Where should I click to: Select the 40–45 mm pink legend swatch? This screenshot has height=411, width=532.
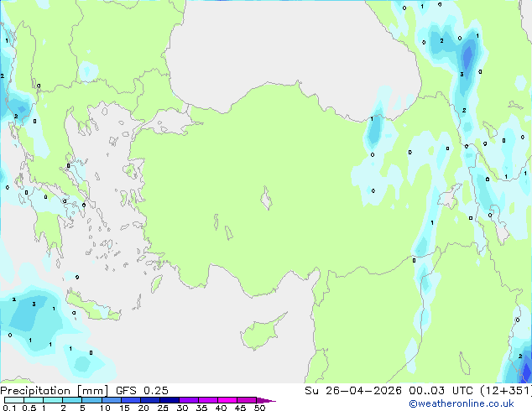(227, 400)
